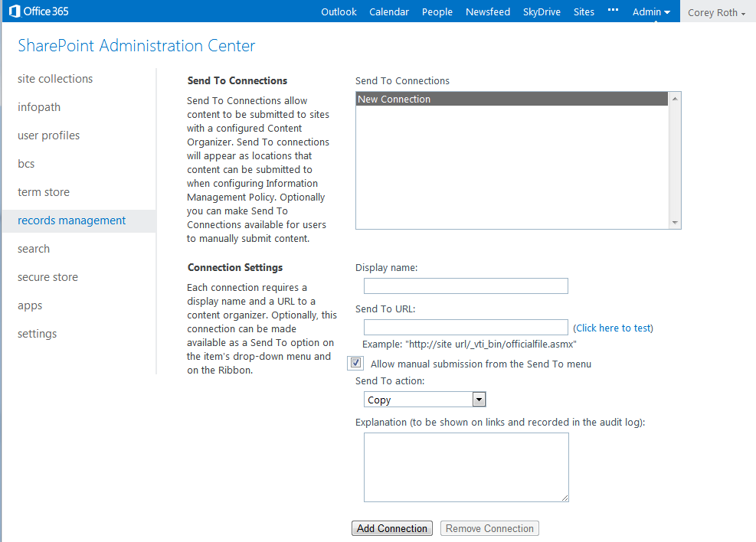This screenshot has width=756, height=542.
Task: Go to site collections
Action: (55, 79)
